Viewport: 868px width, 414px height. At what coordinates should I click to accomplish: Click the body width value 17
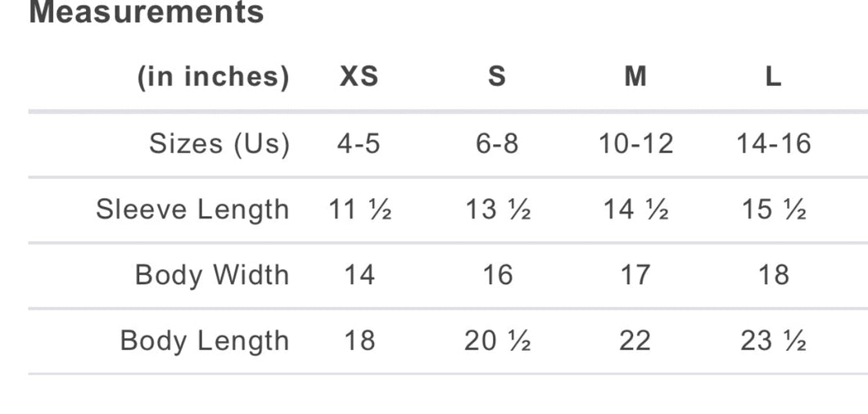pyautogui.click(x=635, y=275)
